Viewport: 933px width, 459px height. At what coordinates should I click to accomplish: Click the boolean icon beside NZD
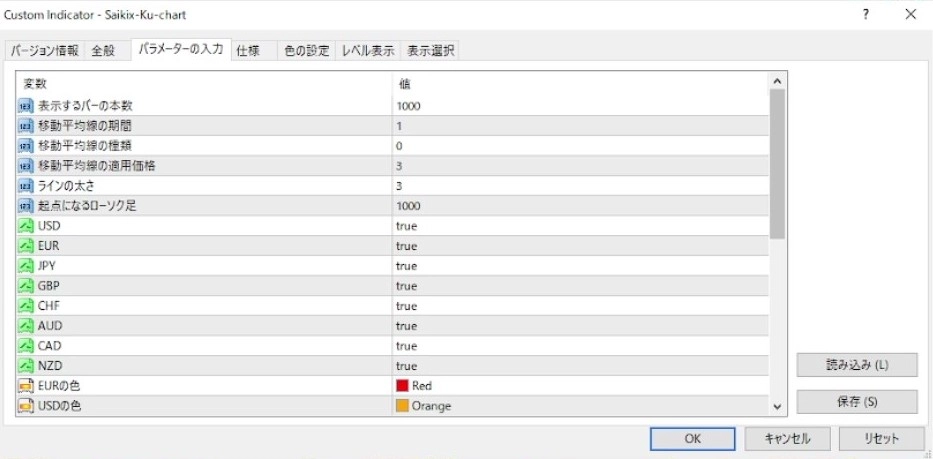pyautogui.click(x=26, y=366)
